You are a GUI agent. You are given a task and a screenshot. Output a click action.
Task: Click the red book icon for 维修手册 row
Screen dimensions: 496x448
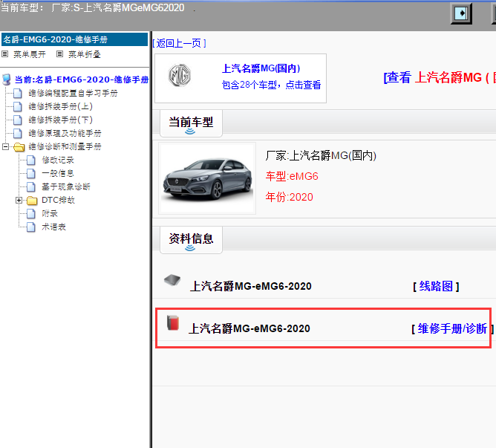click(x=173, y=323)
